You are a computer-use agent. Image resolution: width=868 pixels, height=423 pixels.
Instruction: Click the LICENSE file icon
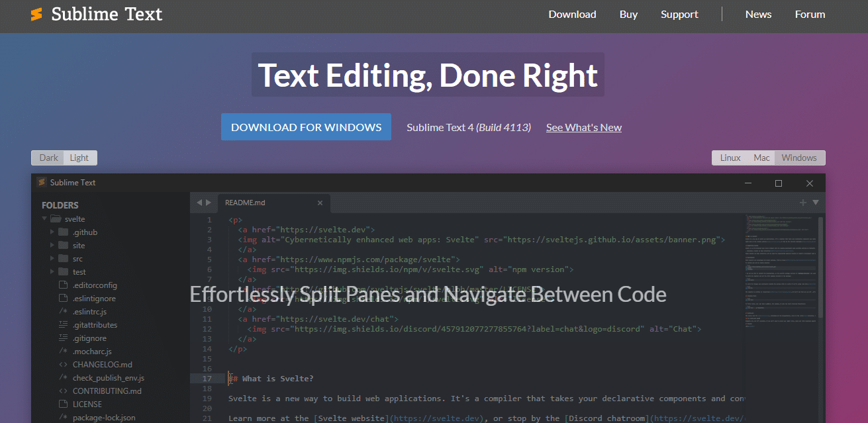click(64, 404)
